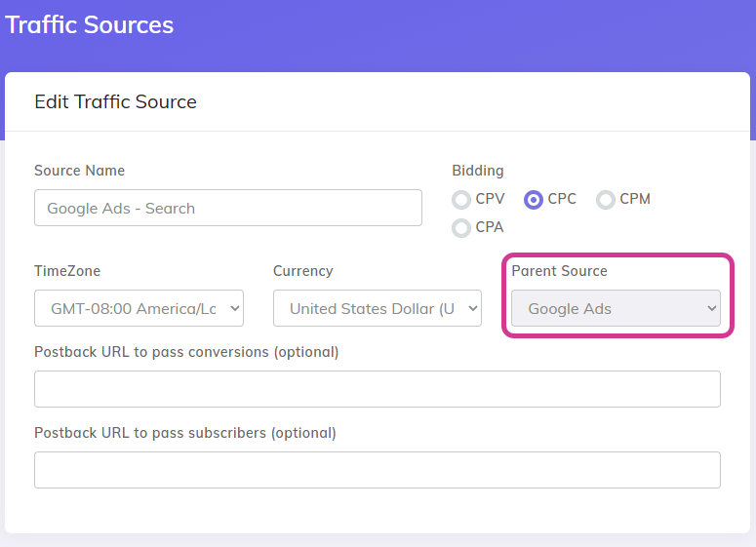Open the Currency dropdown
Viewport: 756px width, 547px height.
tap(378, 308)
